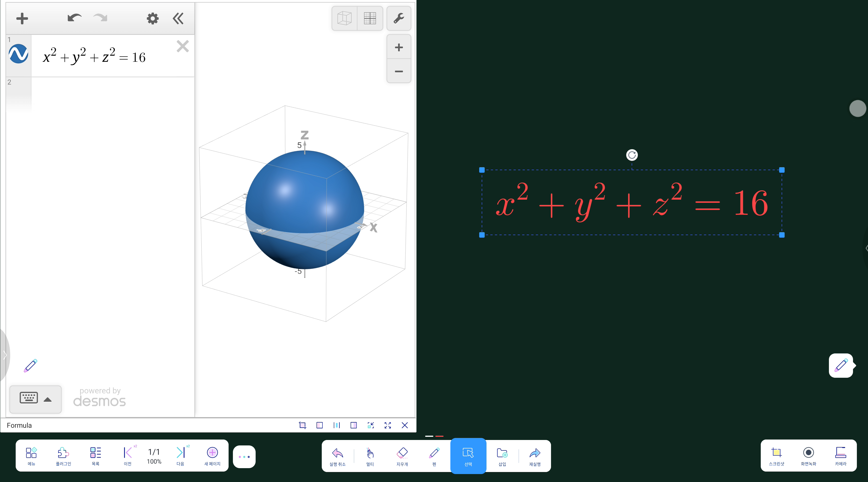The height and width of the screenshot is (482, 868).
Task: Switch to grid plane view mode
Action: coord(370,19)
